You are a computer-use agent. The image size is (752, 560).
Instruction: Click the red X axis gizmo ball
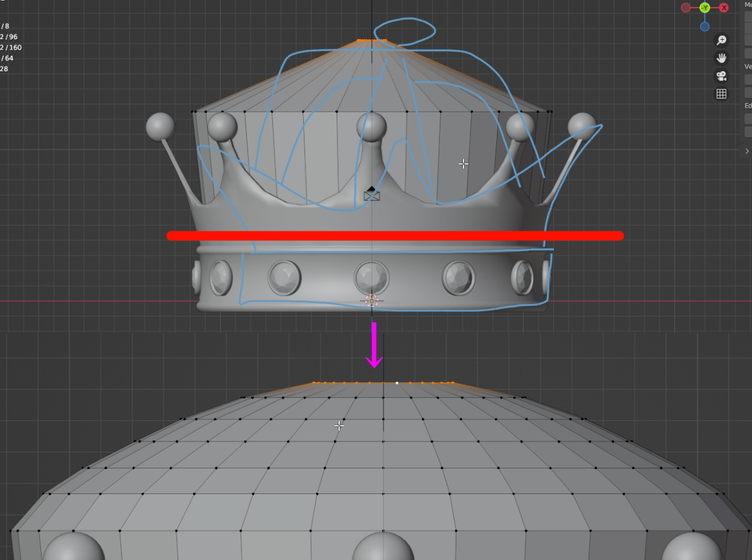pos(724,8)
